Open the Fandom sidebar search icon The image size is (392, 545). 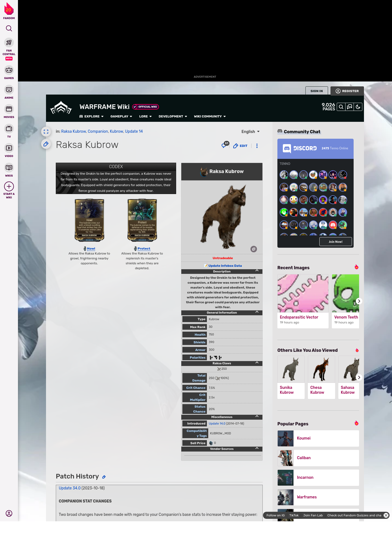click(9, 28)
